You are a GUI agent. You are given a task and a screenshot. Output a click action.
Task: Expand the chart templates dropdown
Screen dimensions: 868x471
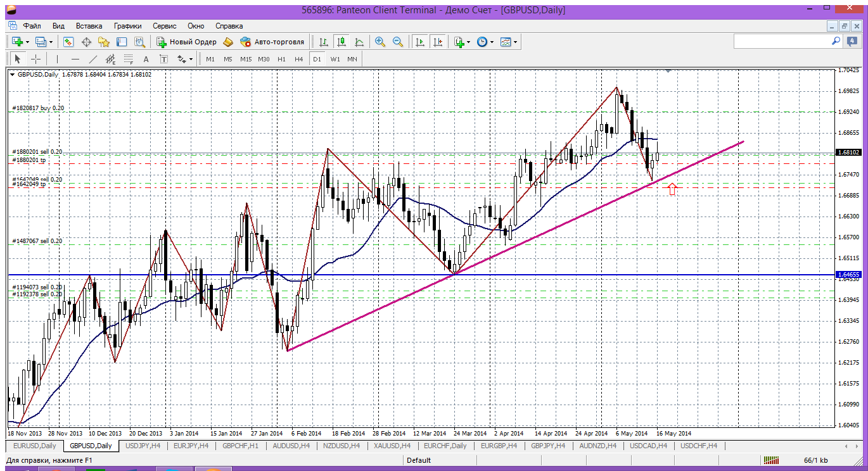click(x=515, y=42)
